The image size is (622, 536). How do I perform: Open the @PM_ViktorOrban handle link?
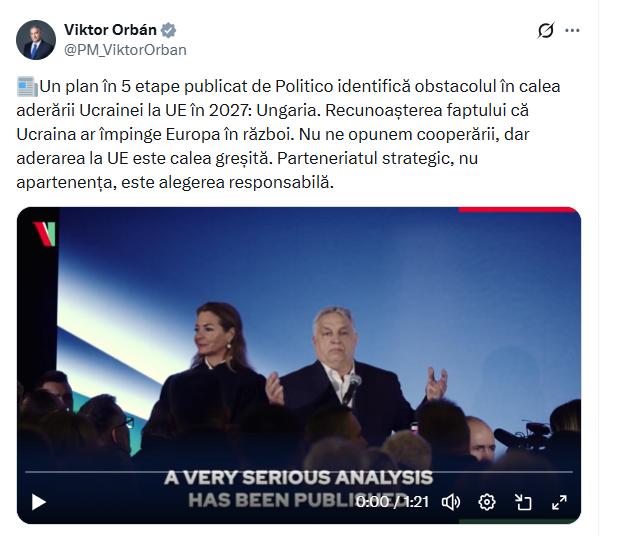125,50
